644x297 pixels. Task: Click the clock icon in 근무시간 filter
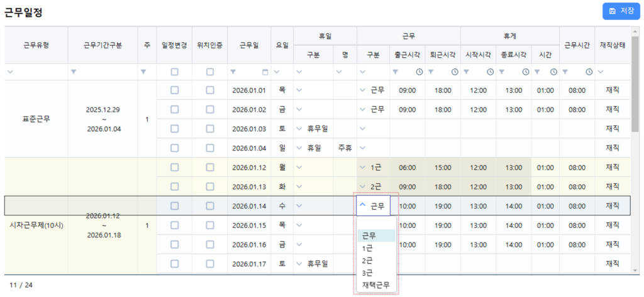(x=588, y=72)
